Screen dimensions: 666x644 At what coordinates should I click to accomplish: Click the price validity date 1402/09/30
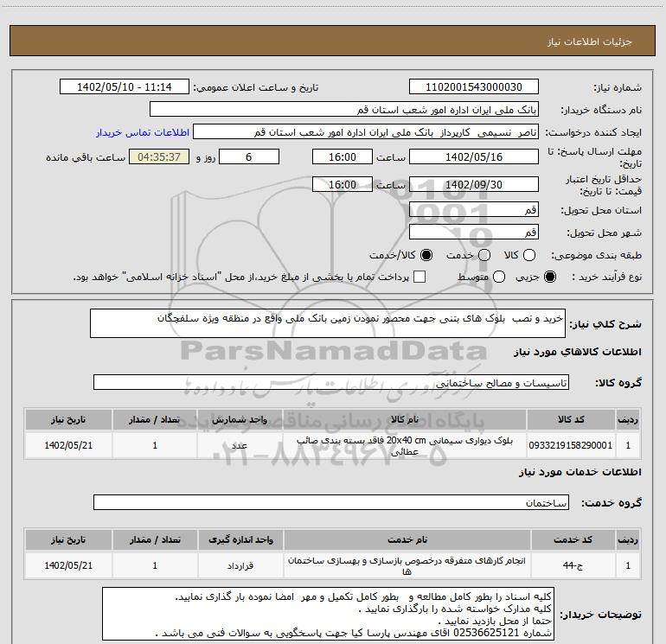point(474,184)
